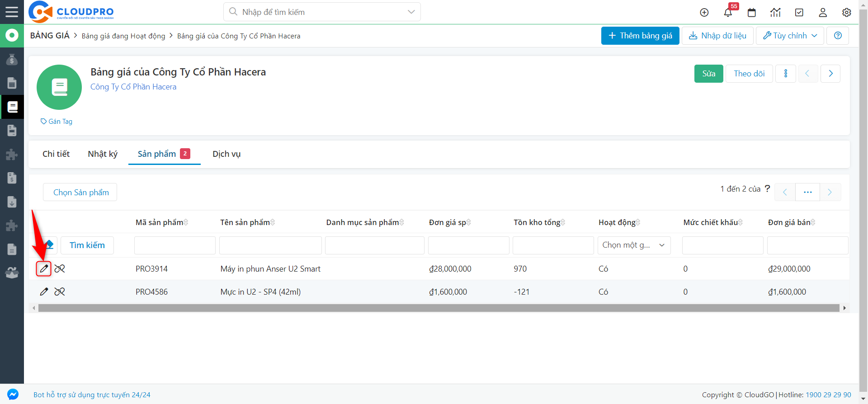Open the download document sidebar icon

(x=12, y=202)
